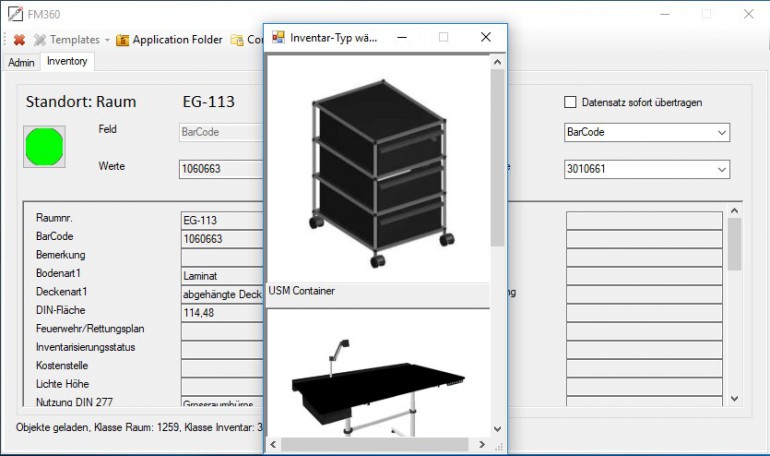This screenshot has width=770, height=456.
Task: Click the Inventar-Typ dialog title icon
Action: click(x=278, y=37)
